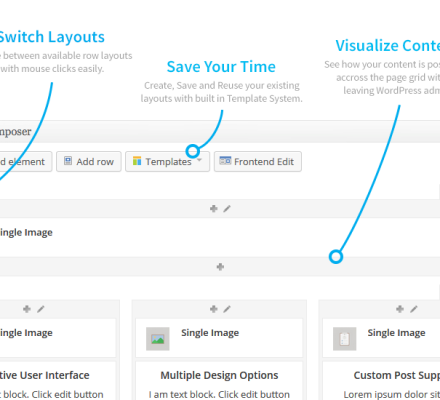Click the Templates dropdown arrow
440x400 pixels.
point(199,160)
